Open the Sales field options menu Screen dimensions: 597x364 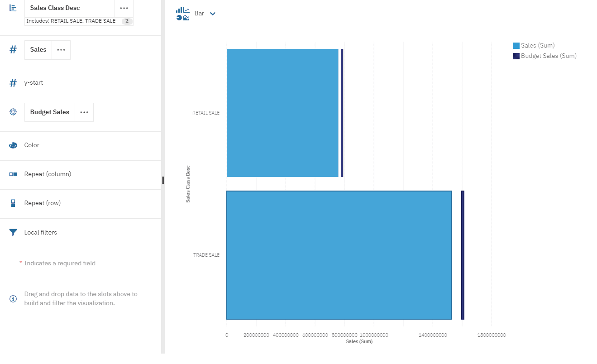[x=61, y=50]
